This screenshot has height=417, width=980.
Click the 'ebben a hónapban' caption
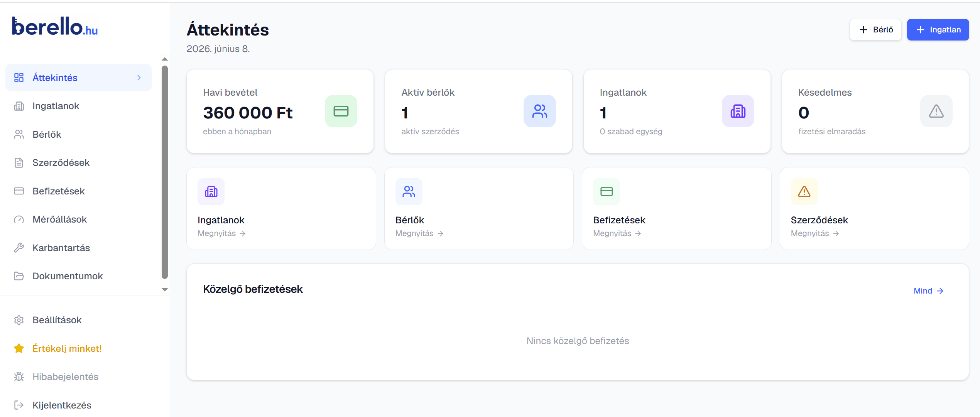click(x=237, y=132)
